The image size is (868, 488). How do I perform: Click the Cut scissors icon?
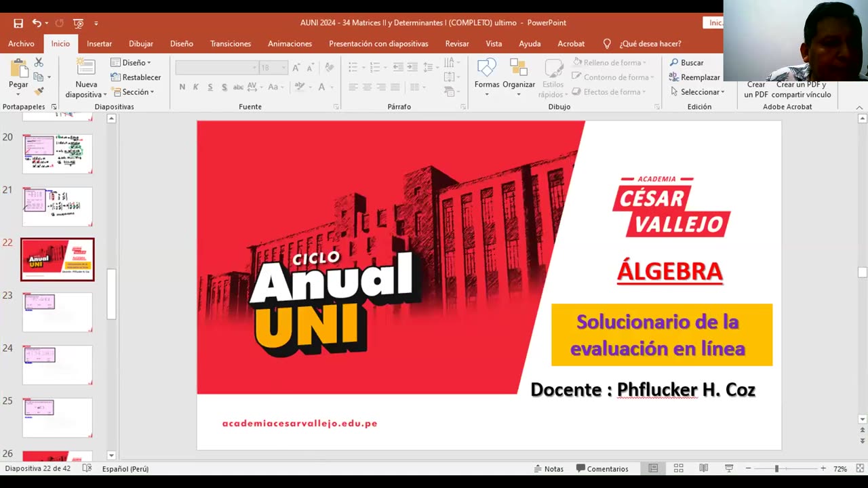coord(39,62)
